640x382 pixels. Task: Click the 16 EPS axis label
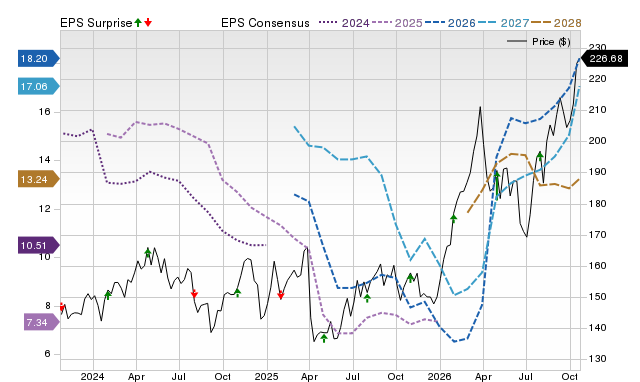coord(44,111)
